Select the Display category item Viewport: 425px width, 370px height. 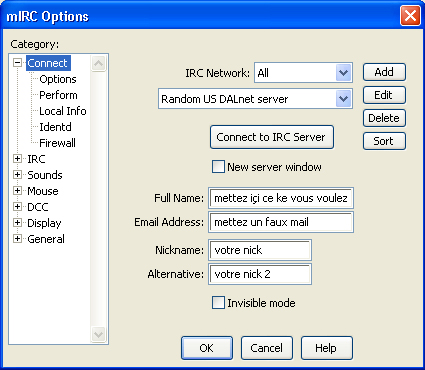point(44,223)
